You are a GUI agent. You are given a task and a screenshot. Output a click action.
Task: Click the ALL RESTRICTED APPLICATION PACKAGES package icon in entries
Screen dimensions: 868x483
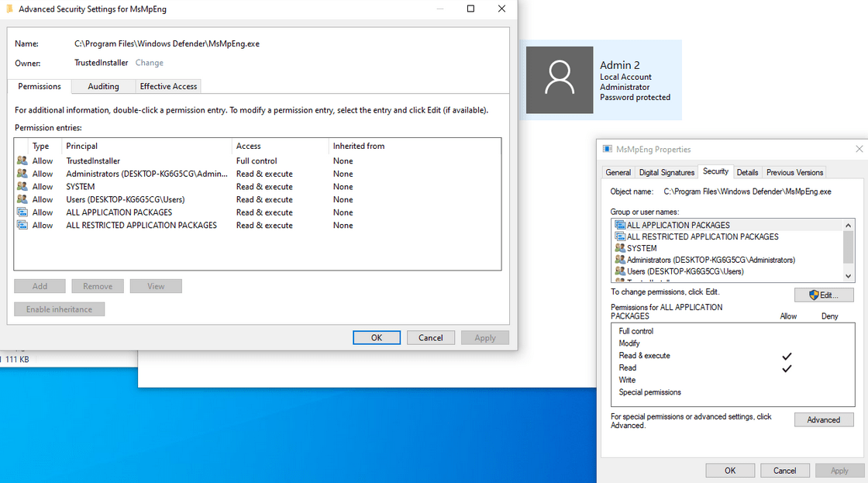click(22, 225)
